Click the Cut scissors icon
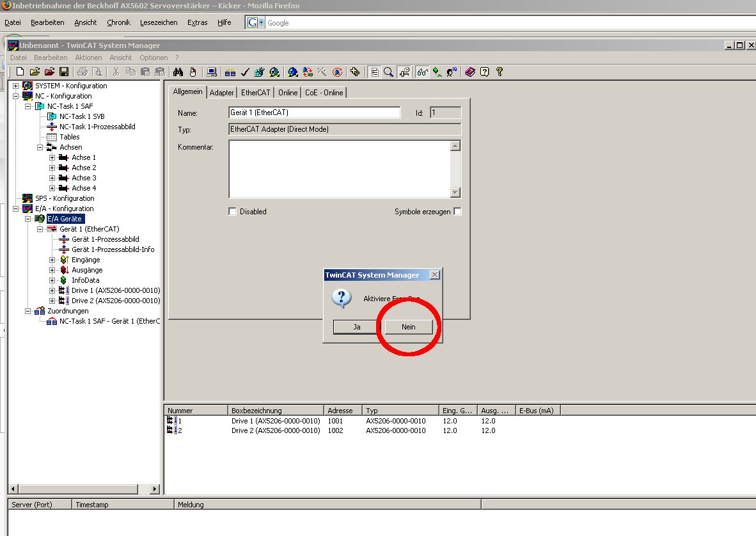The height and width of the screenshot is (536, 756). coord(116,72)
